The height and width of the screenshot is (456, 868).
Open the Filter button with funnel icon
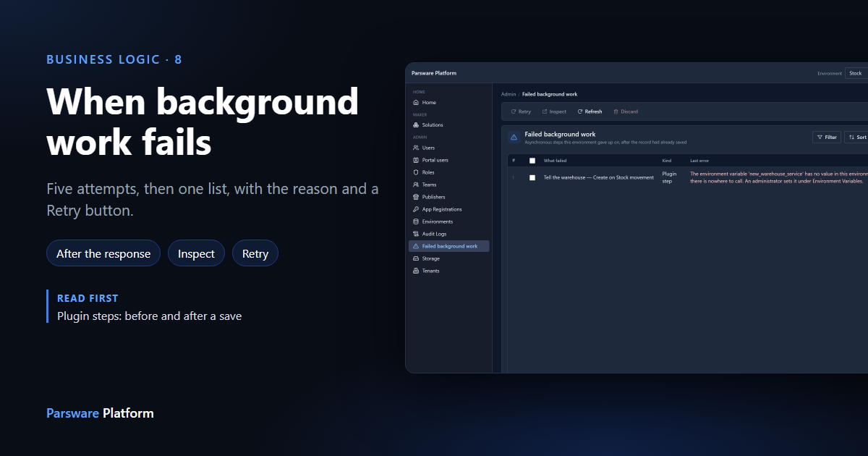point(827,137)
